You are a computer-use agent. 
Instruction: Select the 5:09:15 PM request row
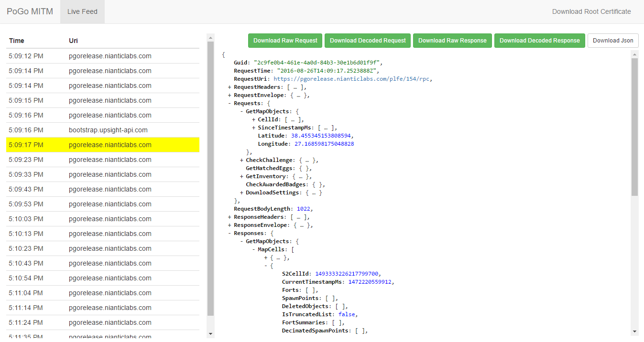coord(103,100)
